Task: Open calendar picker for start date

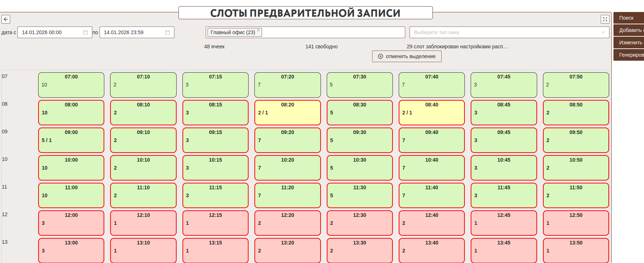Action: point(85,32)
